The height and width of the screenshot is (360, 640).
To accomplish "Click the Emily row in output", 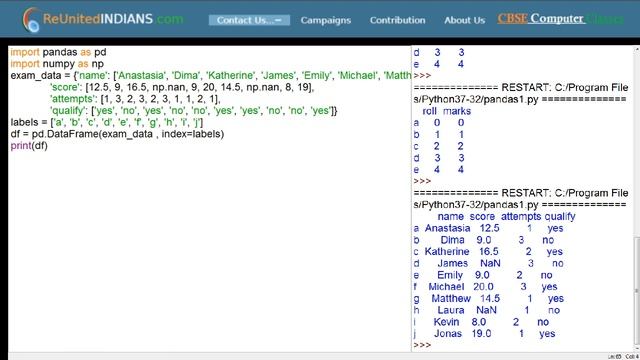I will (483, 275).
